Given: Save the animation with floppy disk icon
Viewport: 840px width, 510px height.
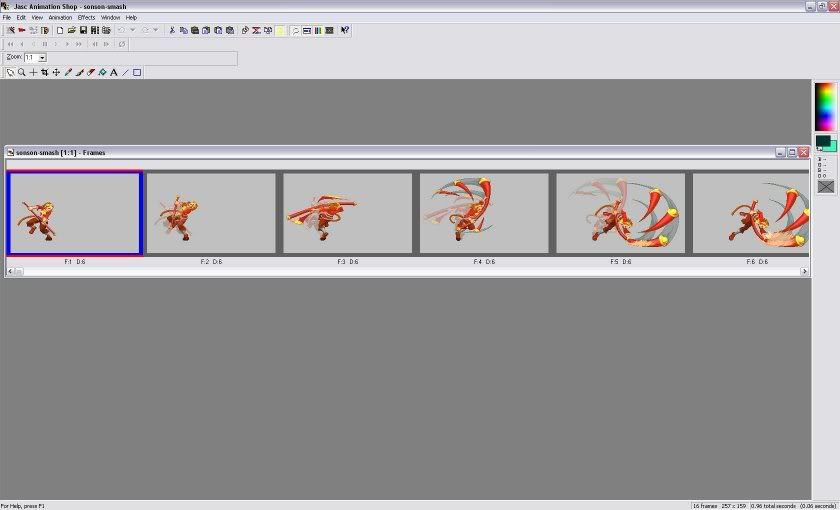Looking at the screenshot, I should pyautogui.click(x=83, y=31).
